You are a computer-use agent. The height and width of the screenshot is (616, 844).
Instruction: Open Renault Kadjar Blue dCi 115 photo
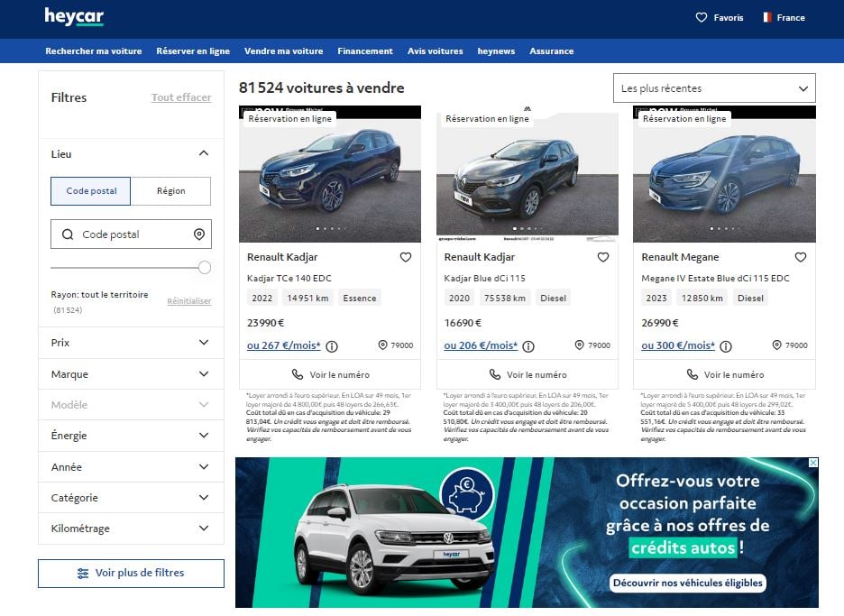pos(527,174)
